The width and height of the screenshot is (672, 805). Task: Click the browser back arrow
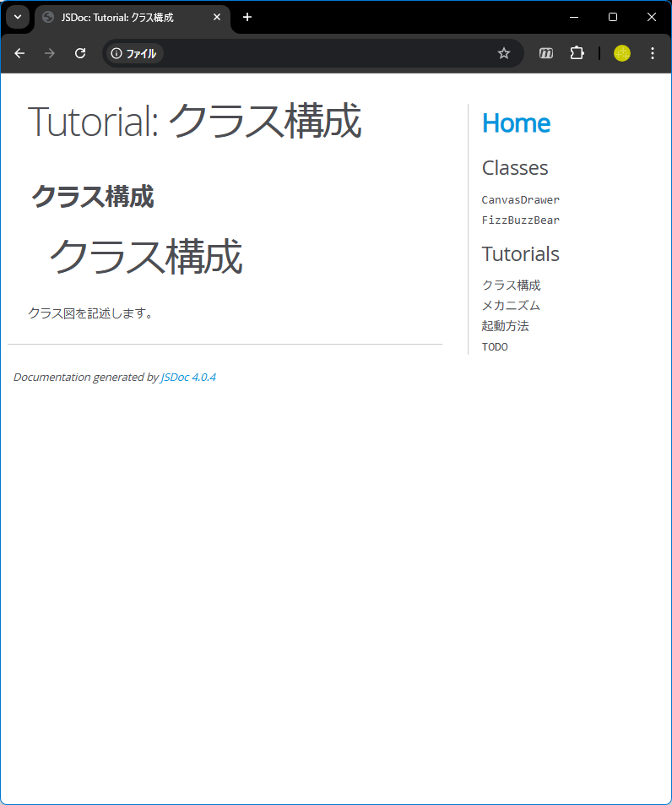pos(19,53)
